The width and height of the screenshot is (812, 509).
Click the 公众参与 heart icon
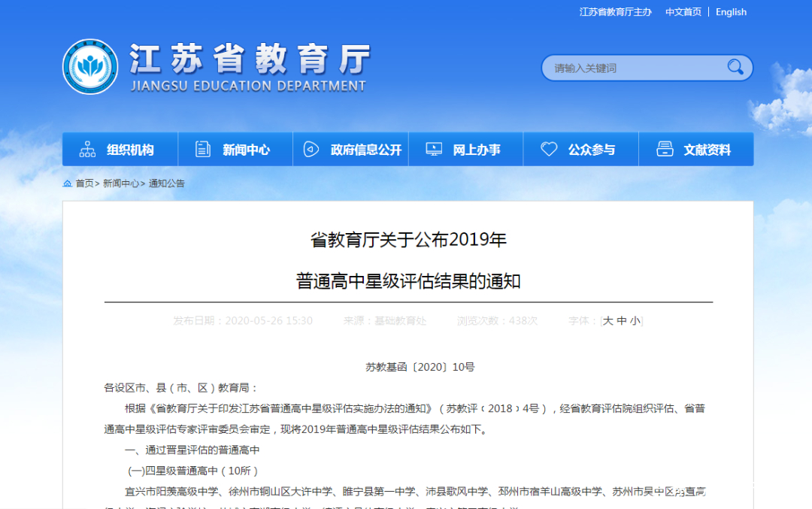(550, 148)
